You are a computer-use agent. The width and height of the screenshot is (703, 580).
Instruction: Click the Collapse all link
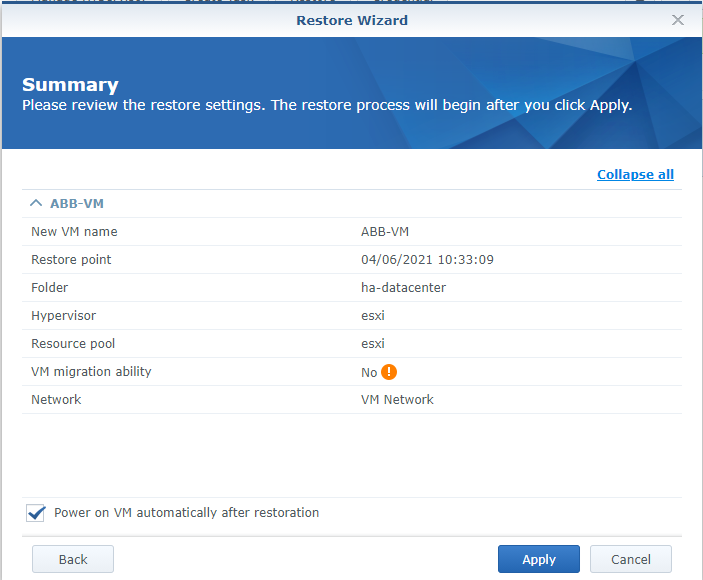pyautogui.click(x=635, y=174)
